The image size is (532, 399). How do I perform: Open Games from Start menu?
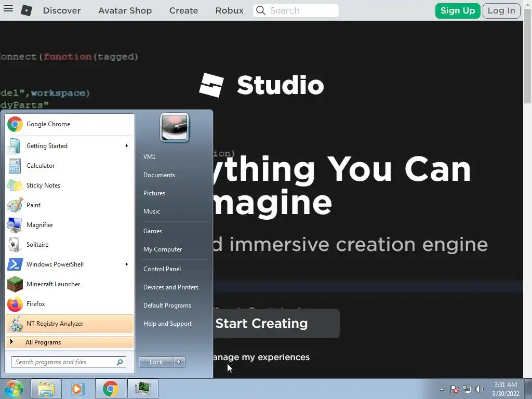(153, 231)
